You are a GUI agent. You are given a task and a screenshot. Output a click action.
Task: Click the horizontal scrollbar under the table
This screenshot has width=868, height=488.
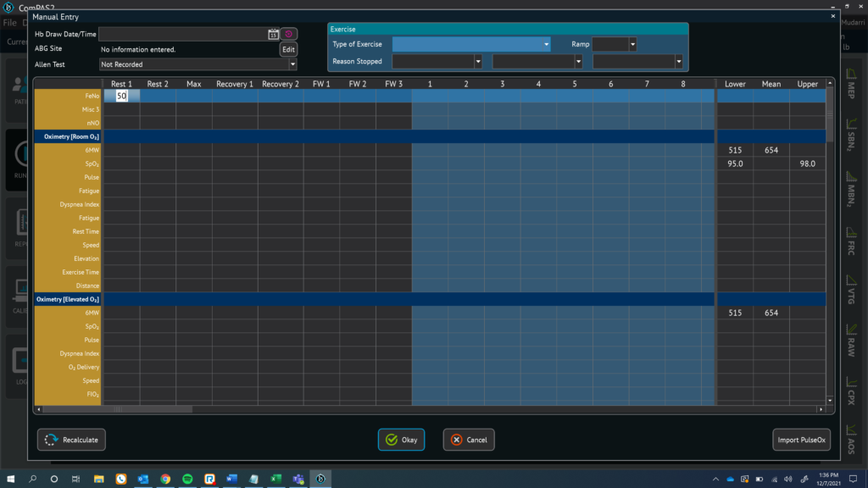pyautogui.click(x=430, y=409)
